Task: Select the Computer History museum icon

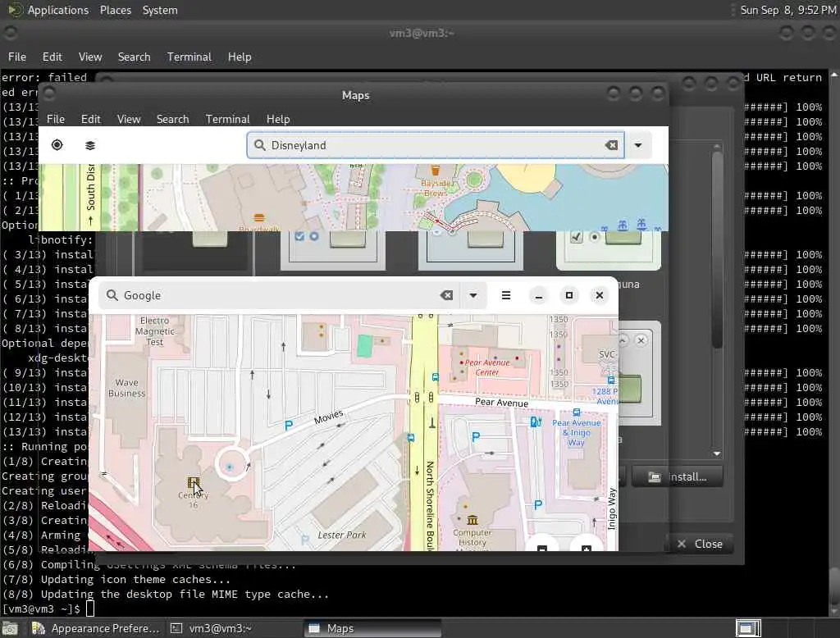Action: click(472, 520)
